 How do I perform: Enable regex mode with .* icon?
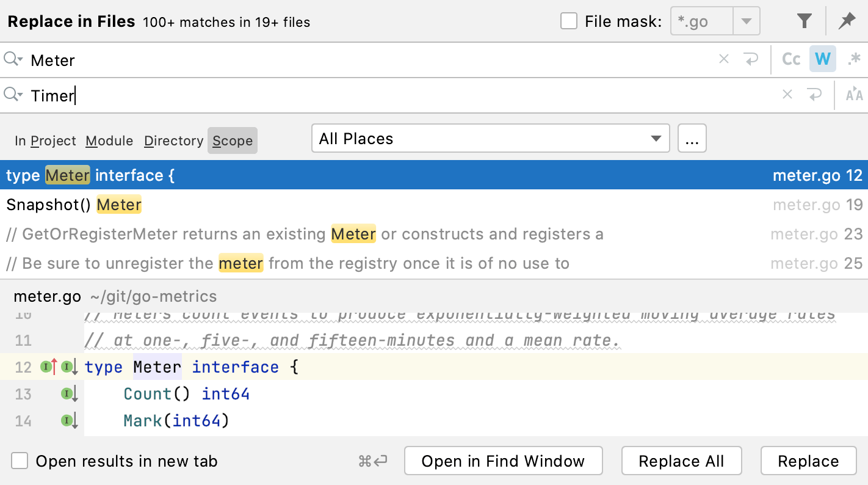tap(854, 59)
